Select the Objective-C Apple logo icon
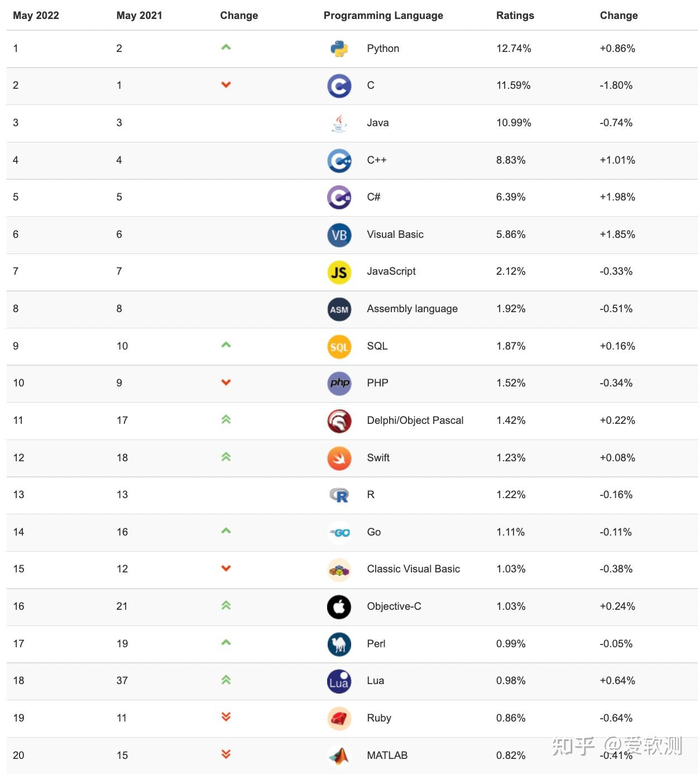The width and height of the screenshot is (700, 774). 339,606
